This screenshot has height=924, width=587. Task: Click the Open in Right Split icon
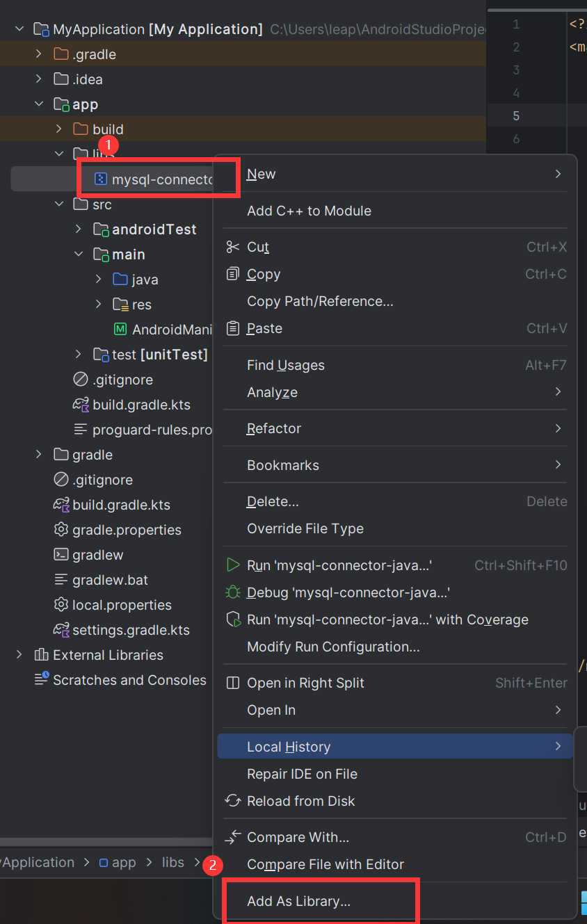coord(233,683)
